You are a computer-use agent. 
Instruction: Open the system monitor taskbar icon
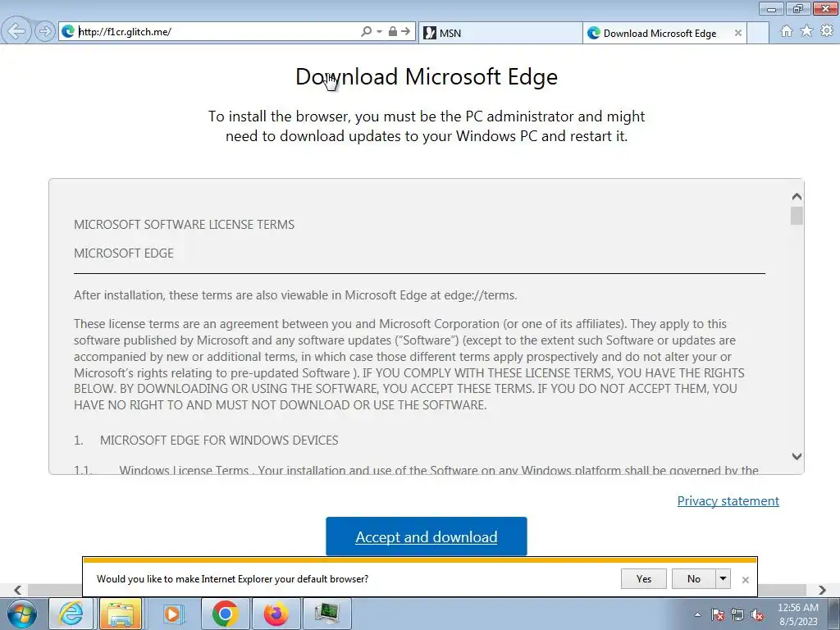326,614
